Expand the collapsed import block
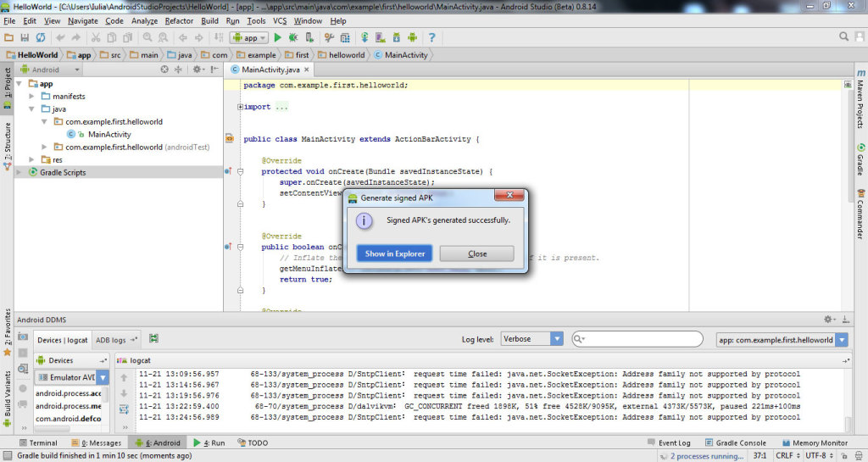Viewport: 868px width, 462px height. coord(240,107)
